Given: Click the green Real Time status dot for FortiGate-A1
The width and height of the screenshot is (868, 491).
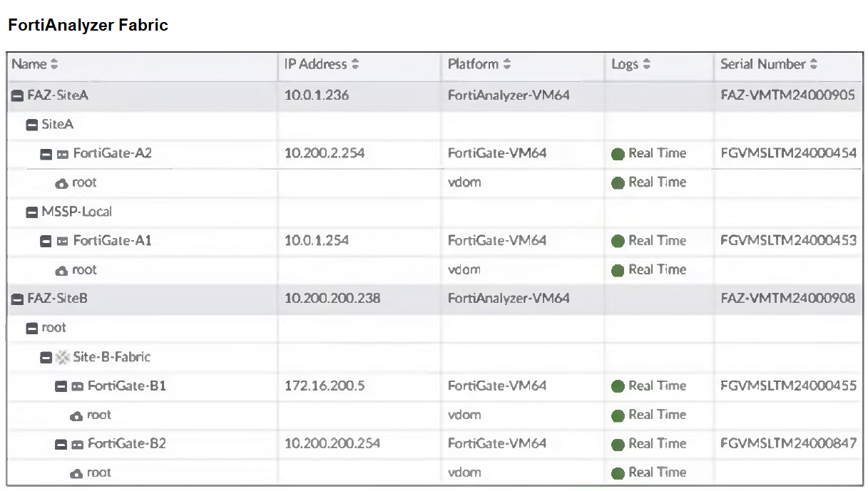Looking at the screenshot, I should click(x=618, y=241).
